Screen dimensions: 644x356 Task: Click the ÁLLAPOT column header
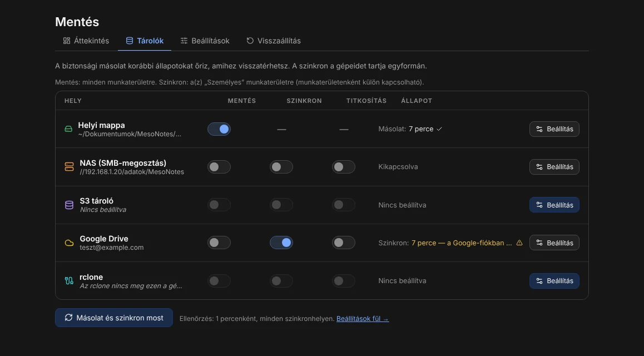tap(417, 101)
